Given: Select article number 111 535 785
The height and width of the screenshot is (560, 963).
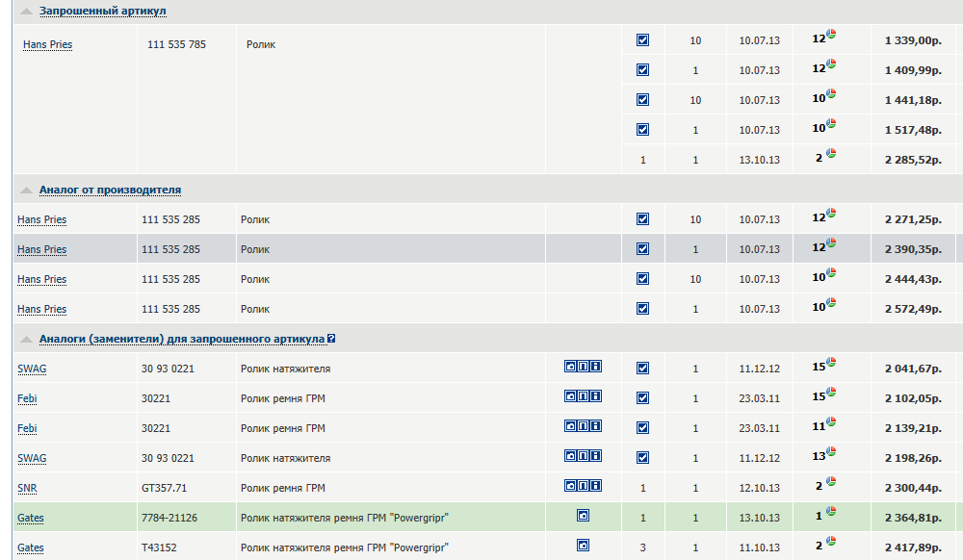Looking at the screenshot, I should coord(176,44).
